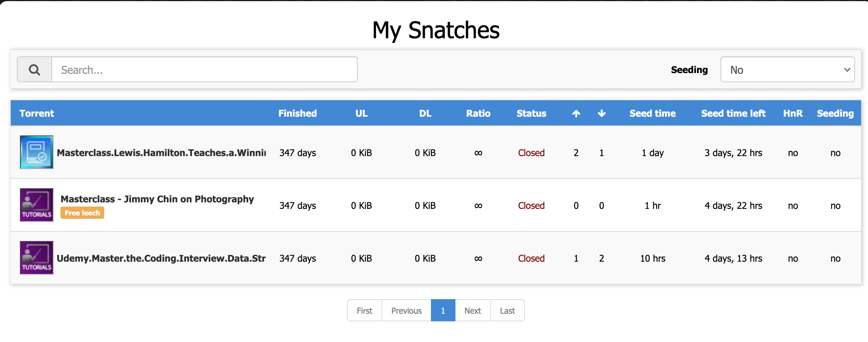Go to the First page
The image size is (868, 342).
(x=364, y=311)
